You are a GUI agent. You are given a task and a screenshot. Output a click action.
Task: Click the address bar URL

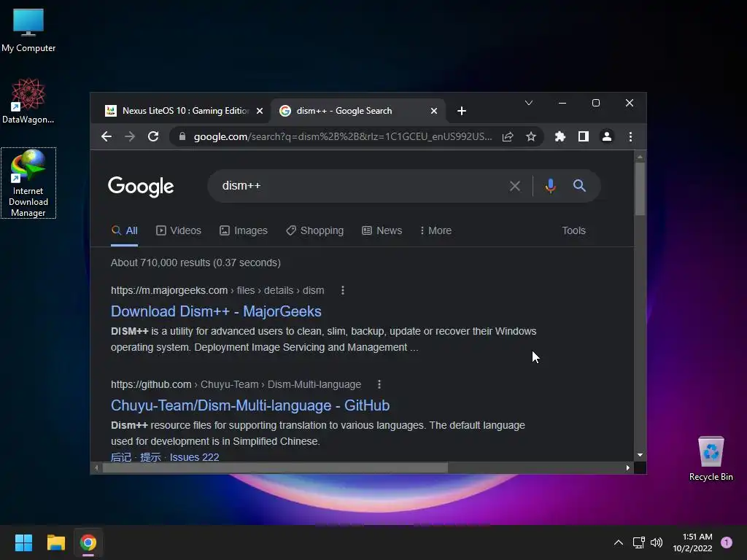point(343,136)
